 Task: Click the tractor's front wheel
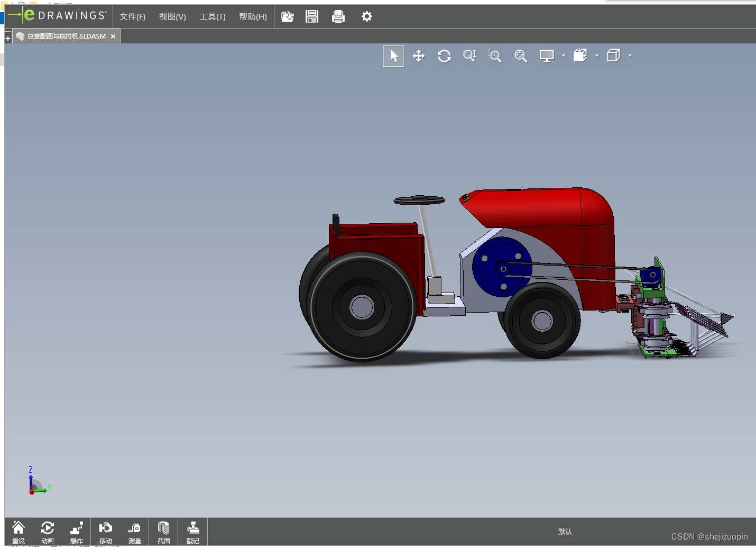(542, 321)
